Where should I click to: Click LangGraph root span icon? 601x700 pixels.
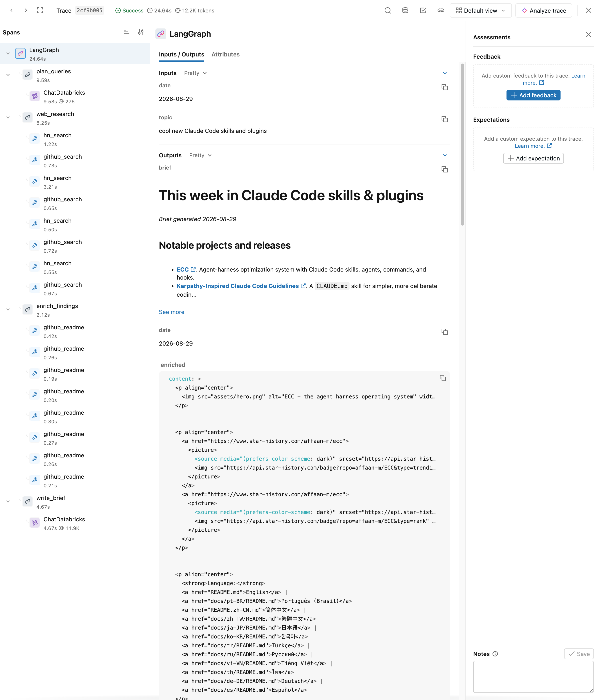21,53
